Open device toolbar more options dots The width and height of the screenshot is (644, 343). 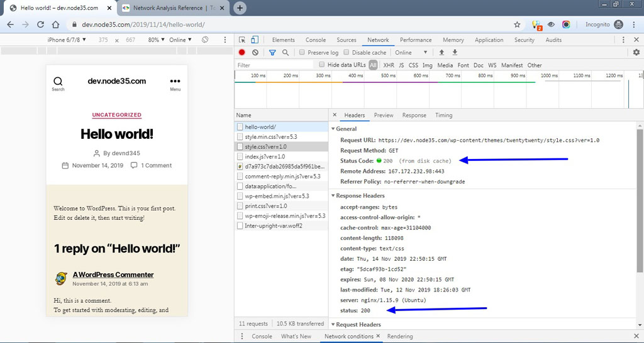225,40
